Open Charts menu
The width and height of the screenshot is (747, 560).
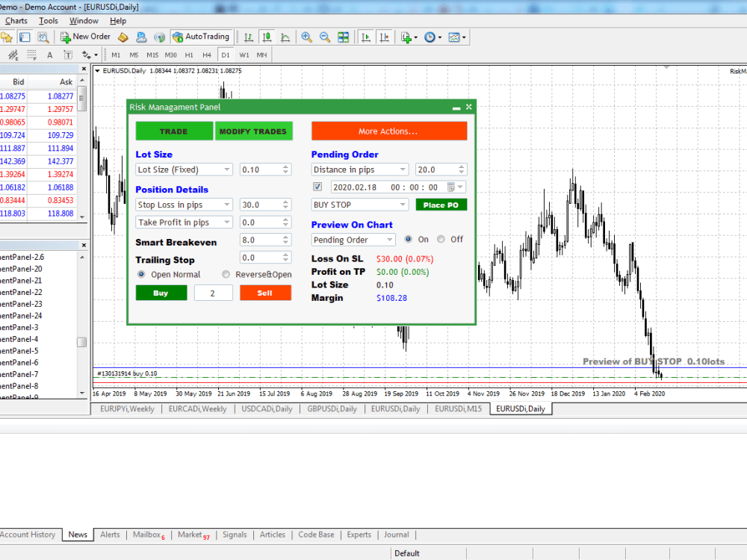[16, 21]
